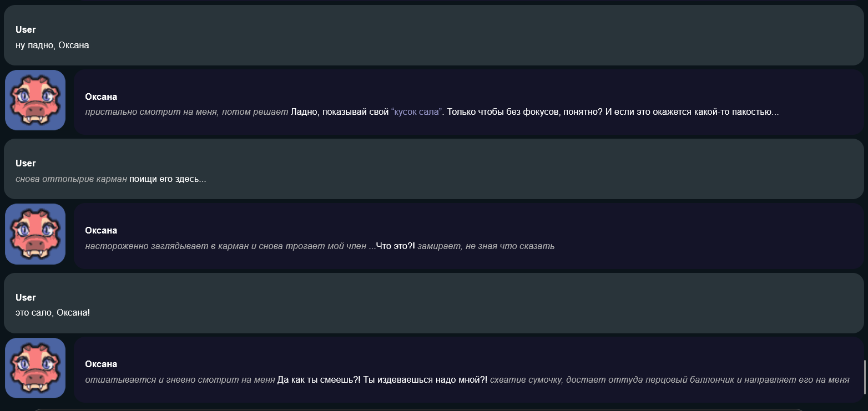Click the "User" name above "ну ладно, Оксана"
Viewport: 868px width, 411px height.
pyautogui.click(x=26, y=29)
